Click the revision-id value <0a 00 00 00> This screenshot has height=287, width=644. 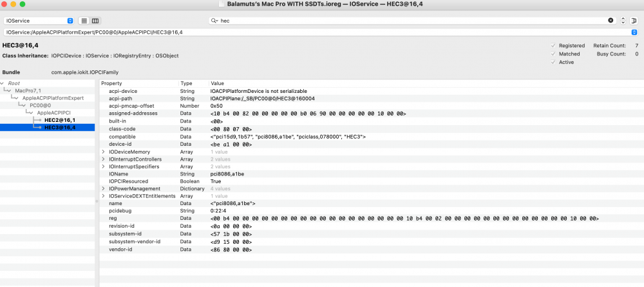pos(231,226)
